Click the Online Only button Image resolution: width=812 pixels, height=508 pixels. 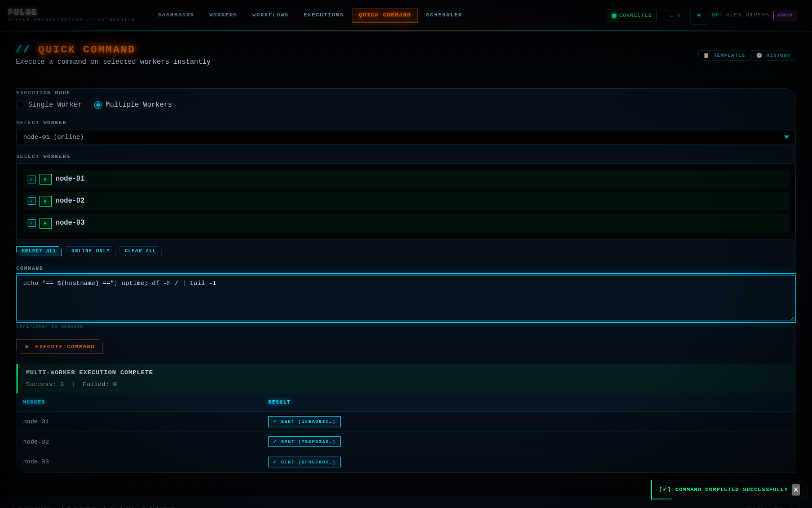pos(91,251)
